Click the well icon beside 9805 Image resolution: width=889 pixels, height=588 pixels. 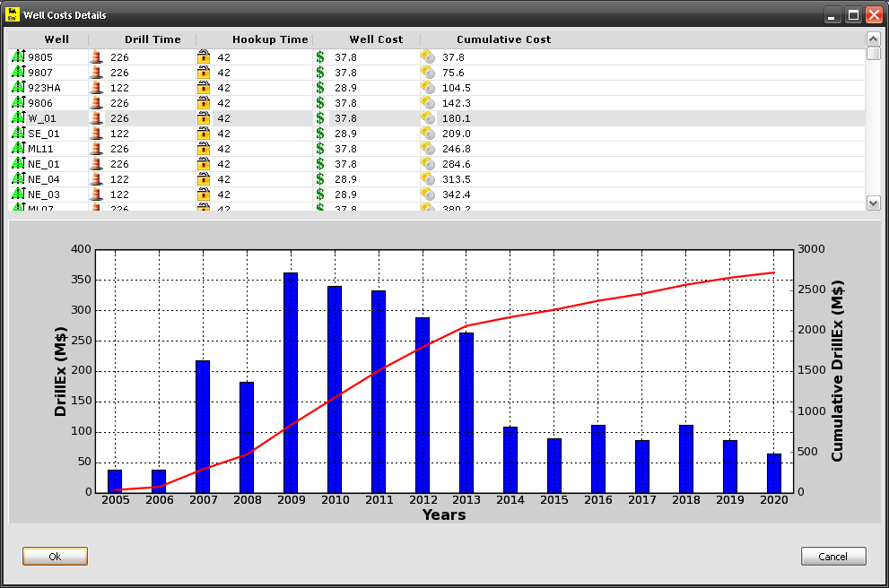tap(18, 57)
